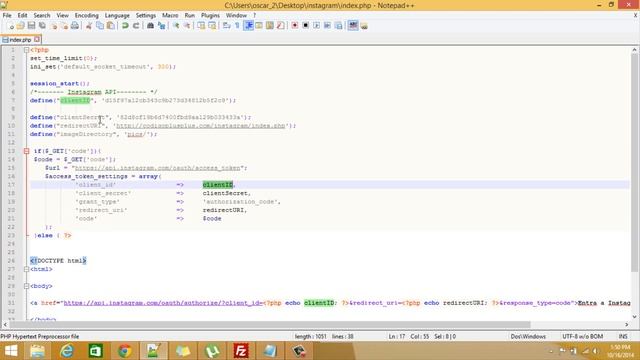
Task: Open Internet Explorer from the taskbar
Action: (67, 351)
